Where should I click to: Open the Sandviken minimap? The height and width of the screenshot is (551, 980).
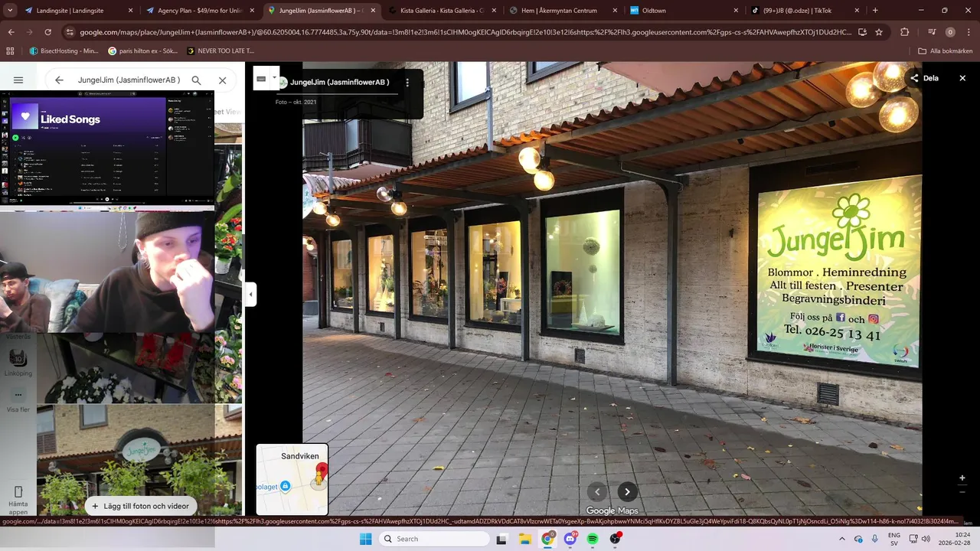tap(292, 480)
